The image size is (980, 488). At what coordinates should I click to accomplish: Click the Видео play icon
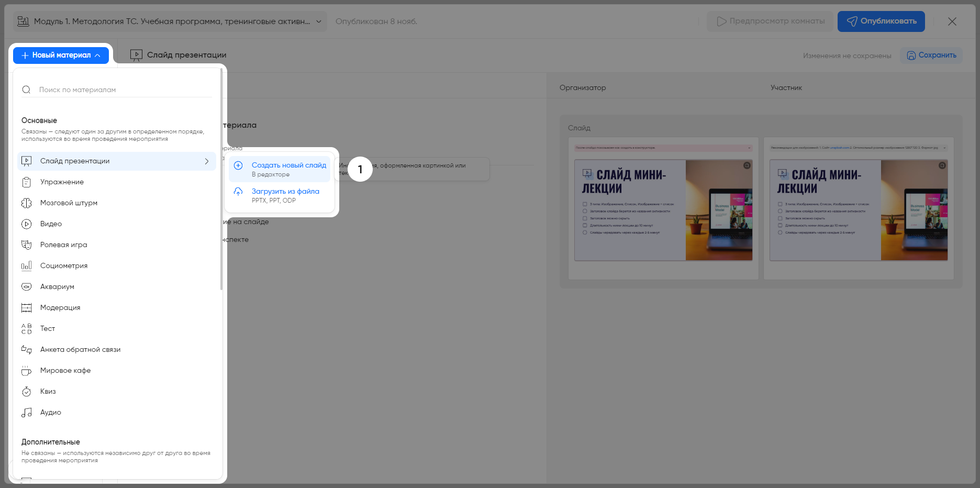tap(27, 224)
